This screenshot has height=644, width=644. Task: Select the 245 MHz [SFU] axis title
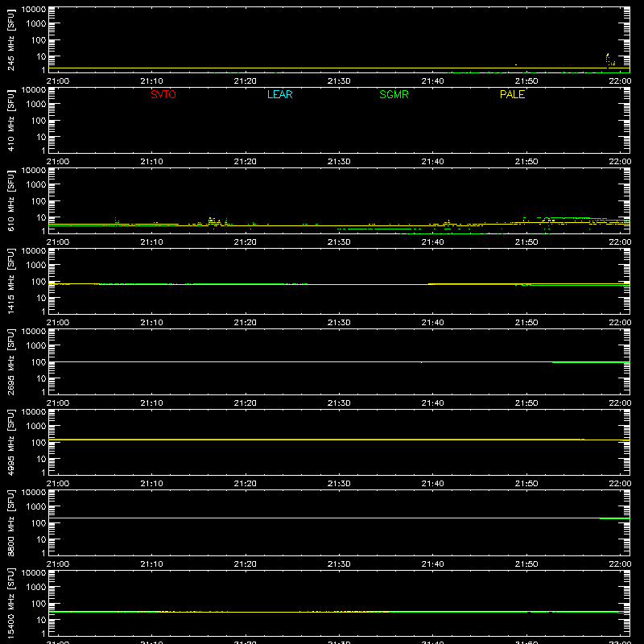10,39
